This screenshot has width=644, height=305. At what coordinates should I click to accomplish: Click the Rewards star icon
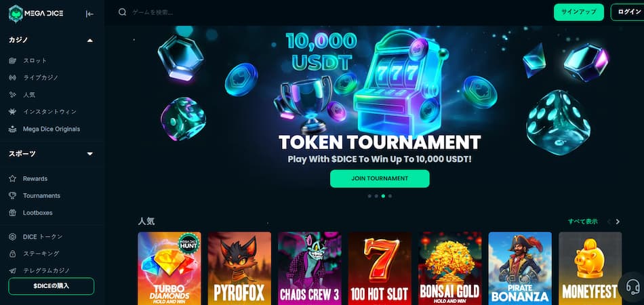[12, 178]
